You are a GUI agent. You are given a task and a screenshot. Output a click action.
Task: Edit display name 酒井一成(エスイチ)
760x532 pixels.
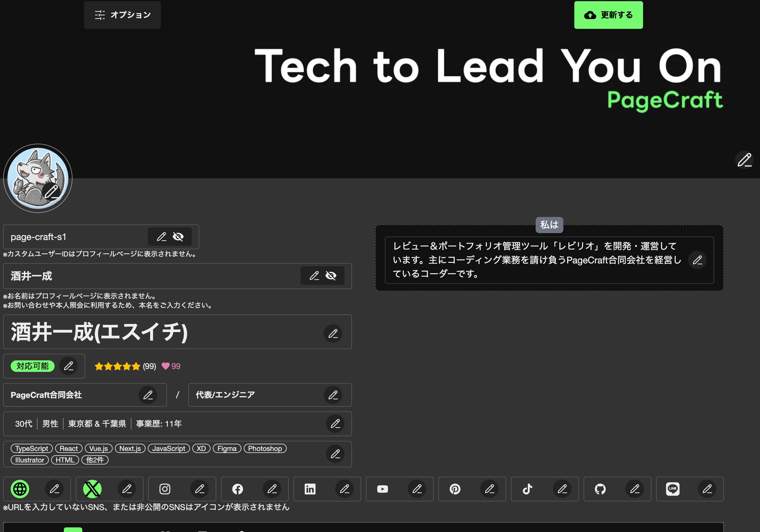click(x=333, y=333)
